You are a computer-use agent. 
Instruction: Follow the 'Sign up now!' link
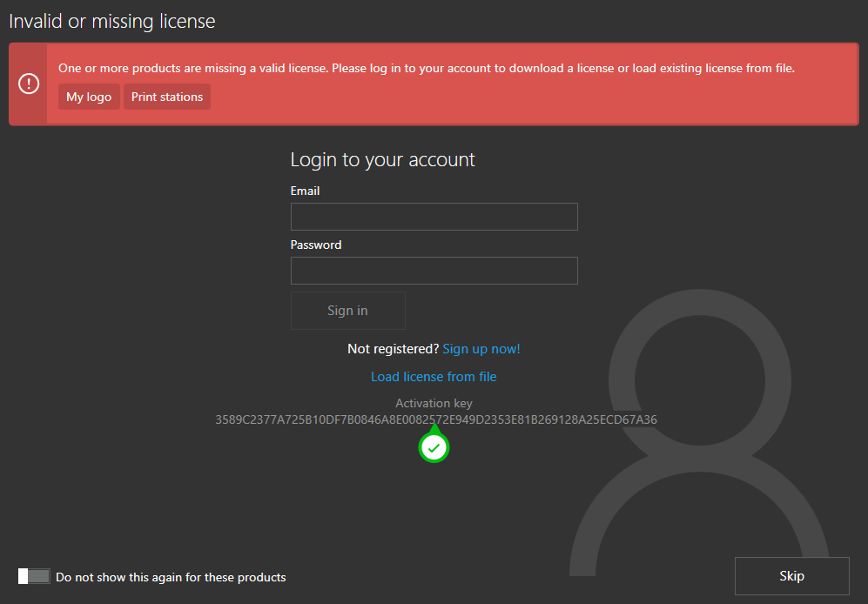click(x=481, y=349)
